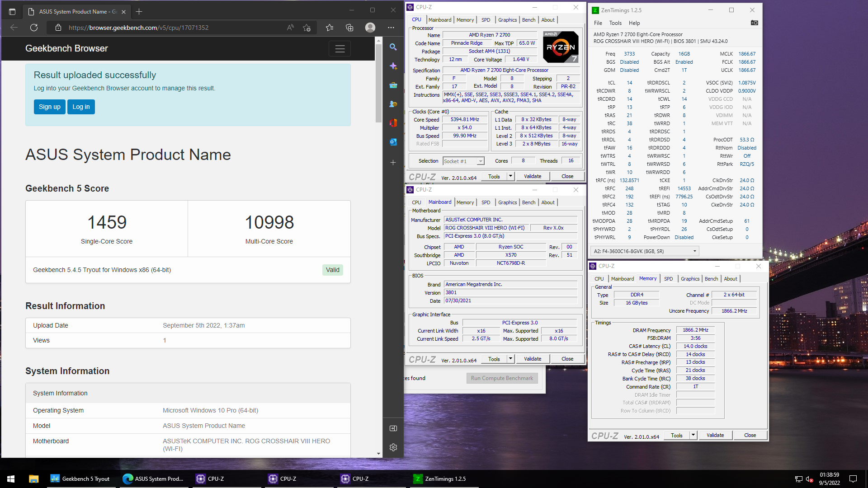Open the Edge sidebar search icon
This screenshot has height=488, width=868.
[x=393, y=47]
